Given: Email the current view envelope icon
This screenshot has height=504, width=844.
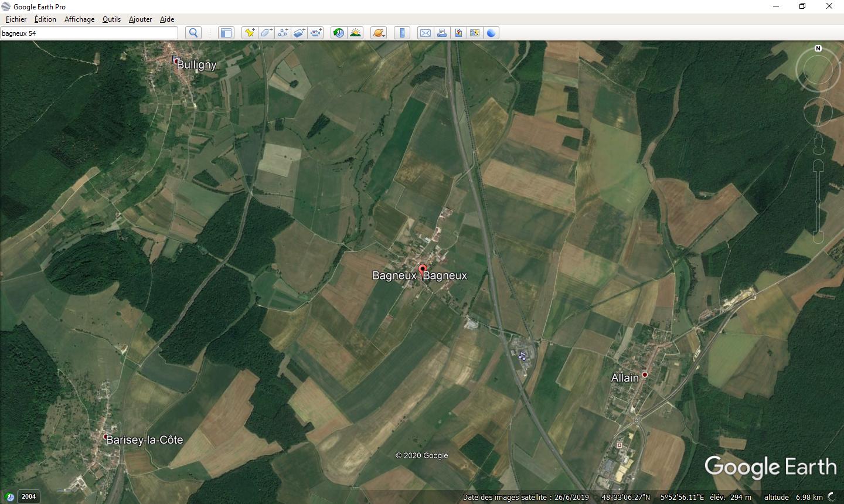Looking at the screenshot, I should click(426, 33).
